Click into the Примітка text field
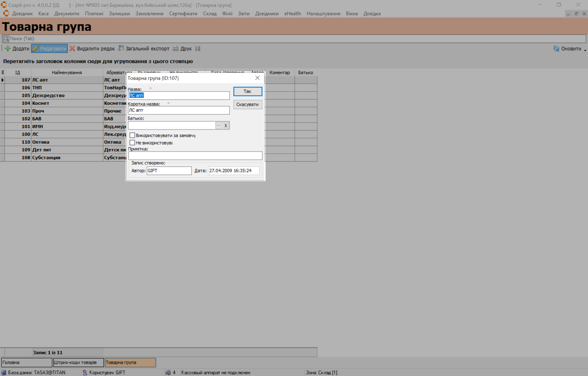Screen dimensions: 588x376 click(195, 156)
